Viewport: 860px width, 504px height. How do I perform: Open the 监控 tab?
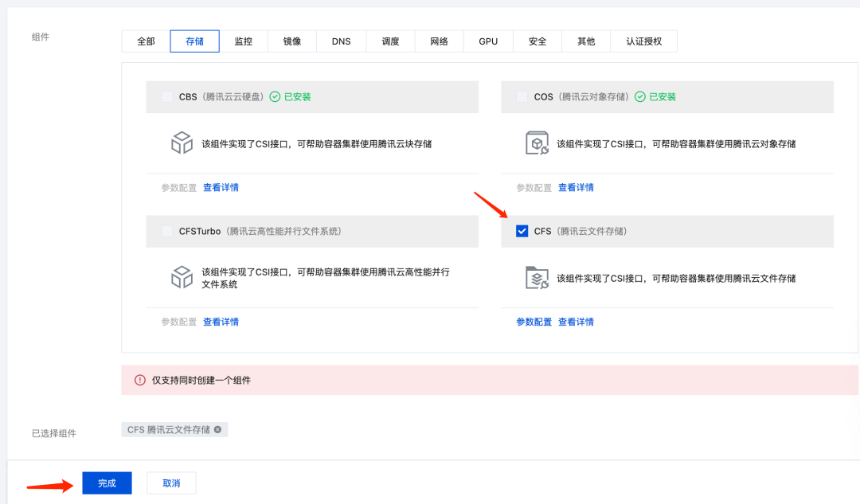244,41
